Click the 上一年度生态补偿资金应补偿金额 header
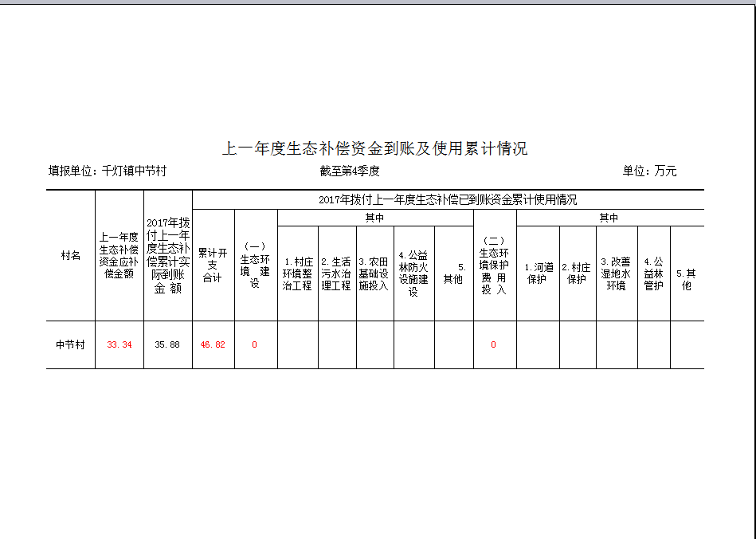756x539 pixels. click(x=119, y=255)
